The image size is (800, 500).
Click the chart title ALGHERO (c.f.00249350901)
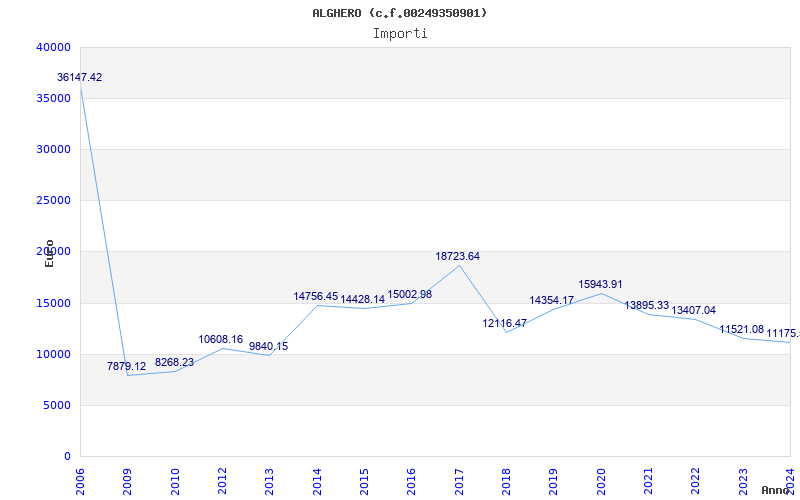(x=399, y=13)
